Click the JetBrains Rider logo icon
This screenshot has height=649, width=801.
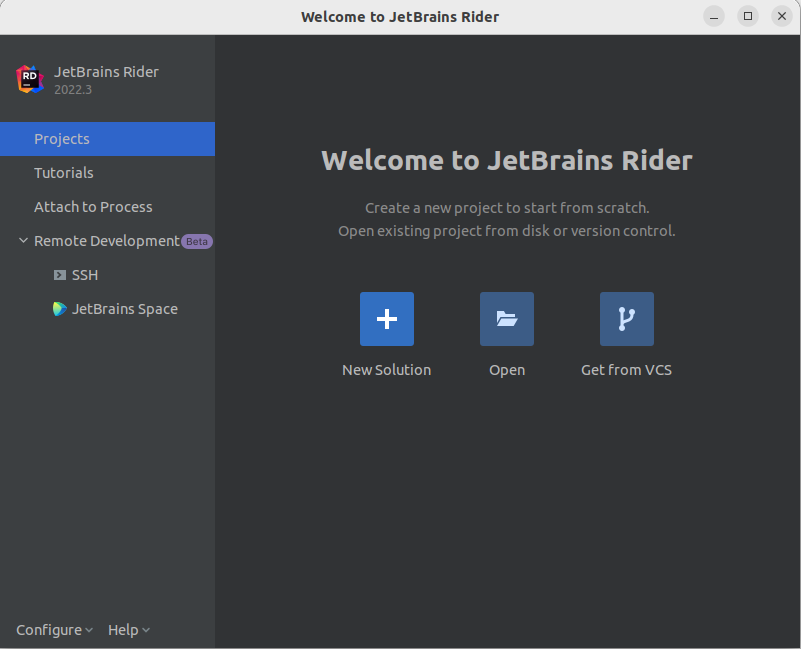[x=30, y=79]
